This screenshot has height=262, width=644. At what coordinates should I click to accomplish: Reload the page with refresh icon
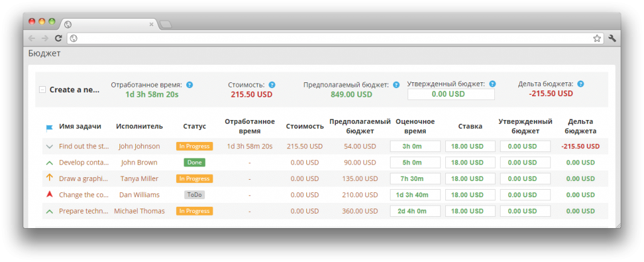point(58,38)
